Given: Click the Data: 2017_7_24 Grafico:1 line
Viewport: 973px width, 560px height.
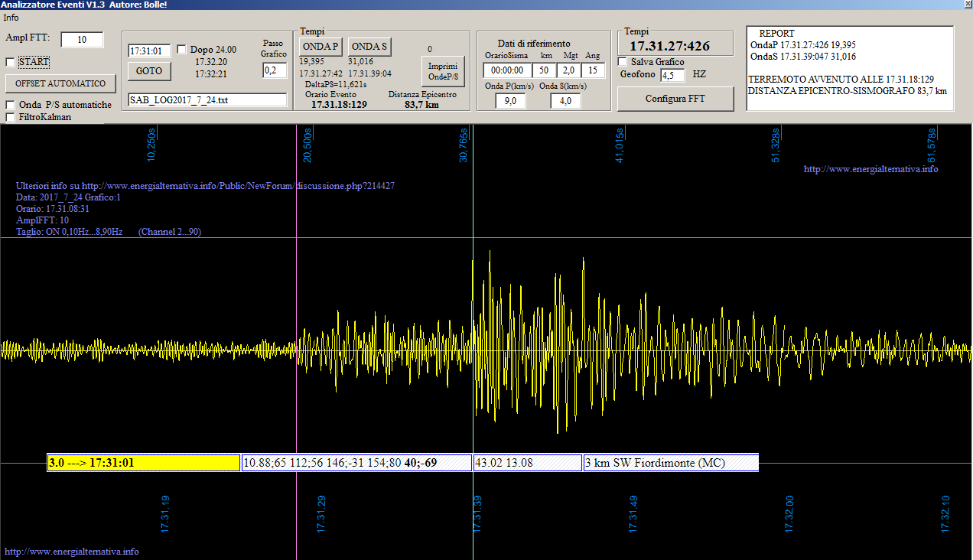Looking at the screenshot, I should click(68, 197).
